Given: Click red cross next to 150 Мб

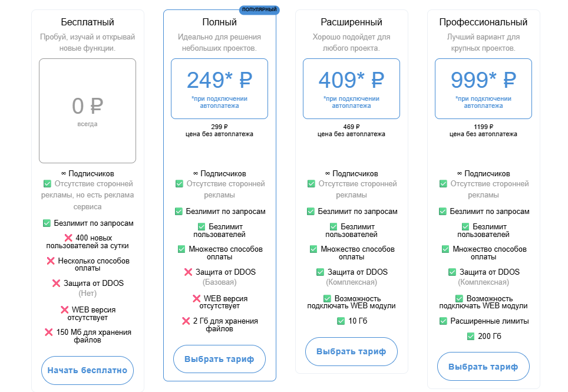Looking at the screenshot, I should pyautogui.click(x=49, y=332).
